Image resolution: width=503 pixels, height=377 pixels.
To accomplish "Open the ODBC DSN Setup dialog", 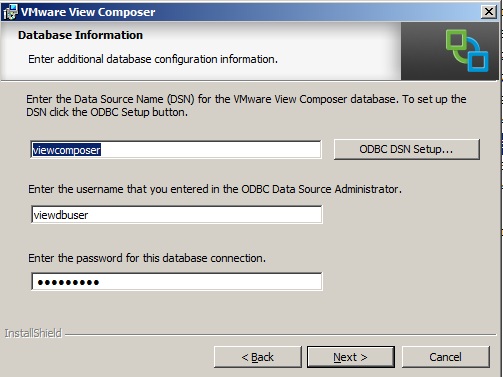I will [407, 149].
